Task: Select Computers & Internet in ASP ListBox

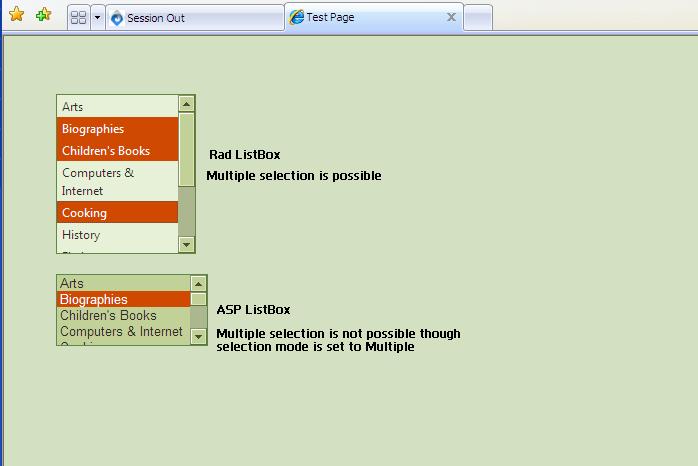Action: 124,331
